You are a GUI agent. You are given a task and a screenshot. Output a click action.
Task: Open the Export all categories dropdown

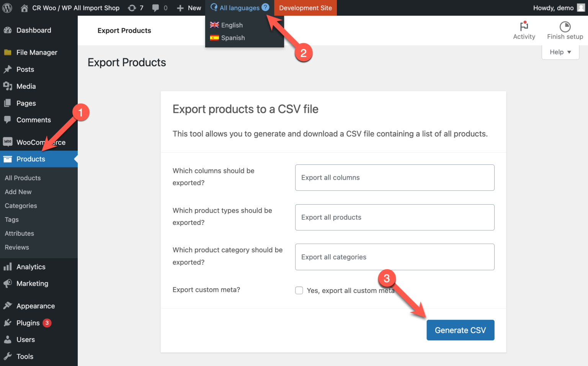click(395, 257)
